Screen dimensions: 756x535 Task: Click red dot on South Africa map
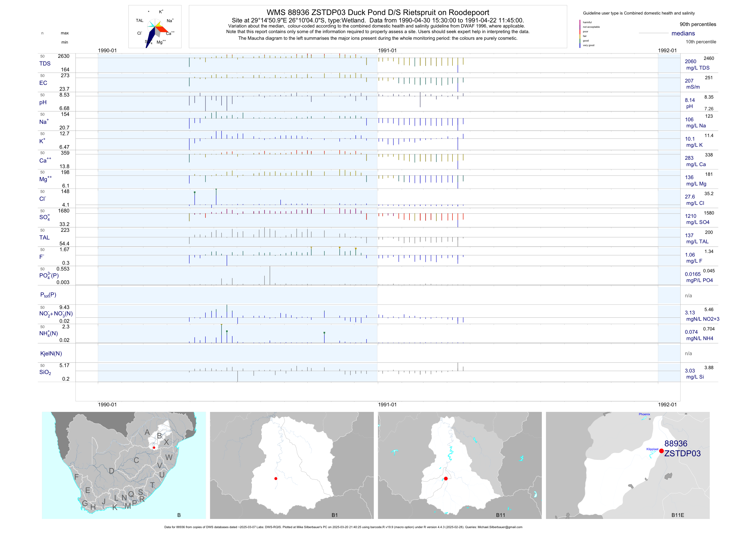click(x=154, y=448)
